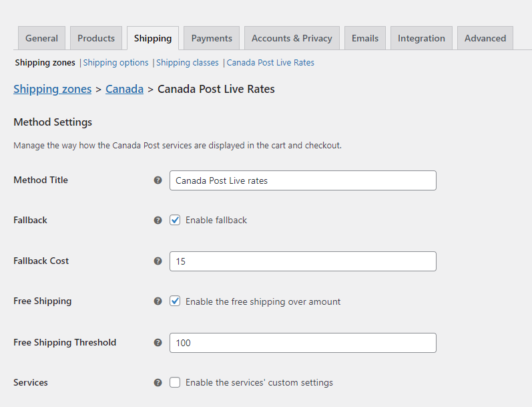Click the 'Manage the way how the Canada Post services' description
This screenshot has width=532, height=407.
coord(178,146)
